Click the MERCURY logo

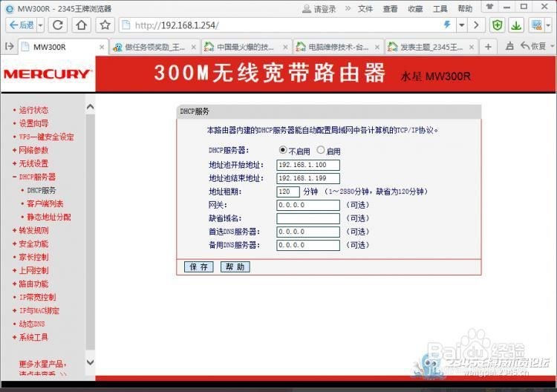pyautogui.click(x=48, y=73)
